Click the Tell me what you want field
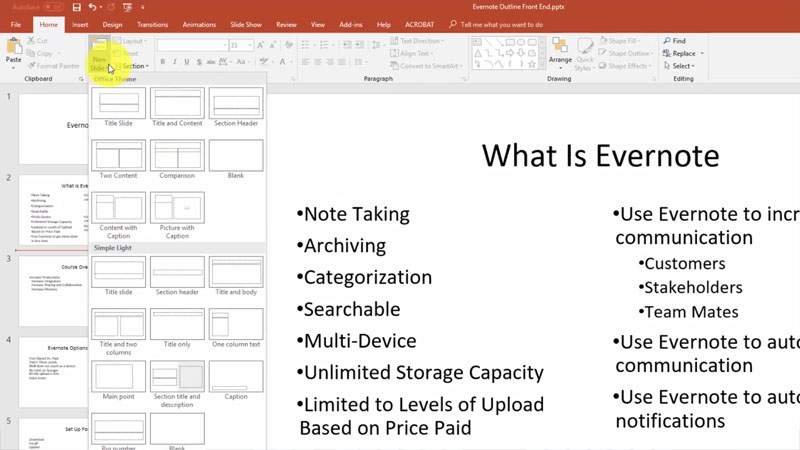The height and width of the screenshot is (450, 800). tap(495, 24)
